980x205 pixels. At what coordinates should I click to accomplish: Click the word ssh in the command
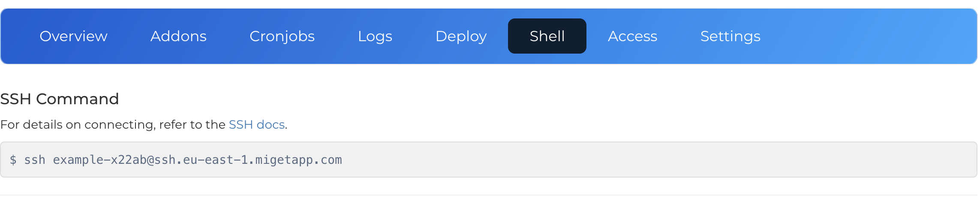tap(35, 160)
